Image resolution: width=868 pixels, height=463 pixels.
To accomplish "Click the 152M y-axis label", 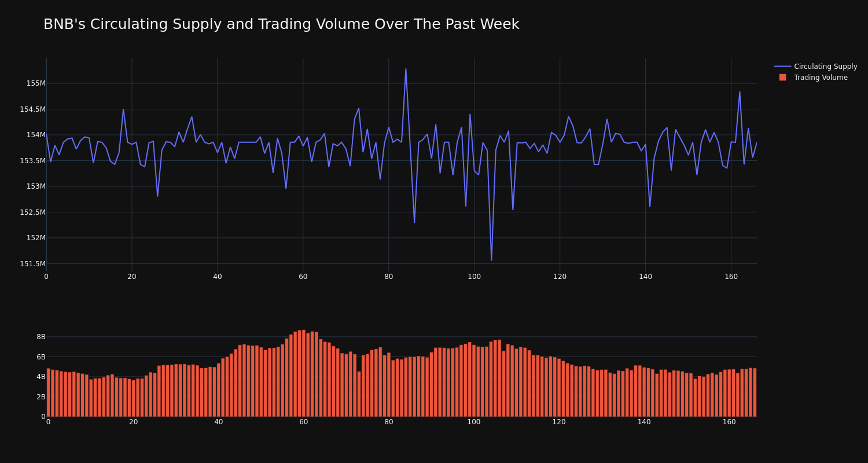I will [36, 238].
